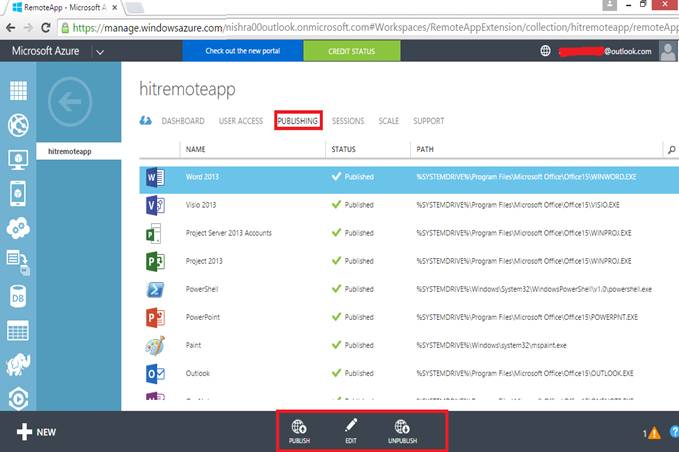The width and height of the screenshot is (679, 452).
Task: Click the Microsoft Azure logo text
Action: (x=45, y=51)
